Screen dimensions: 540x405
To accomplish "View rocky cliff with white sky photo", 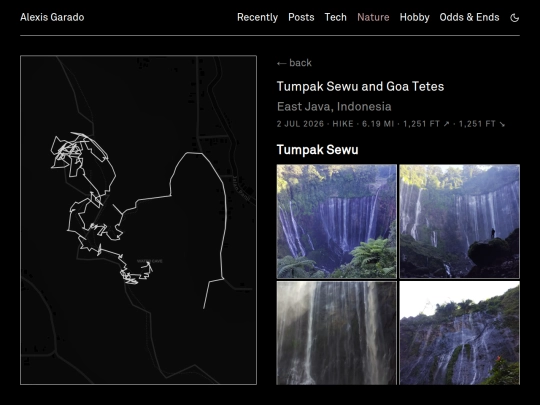I will 459,333.
